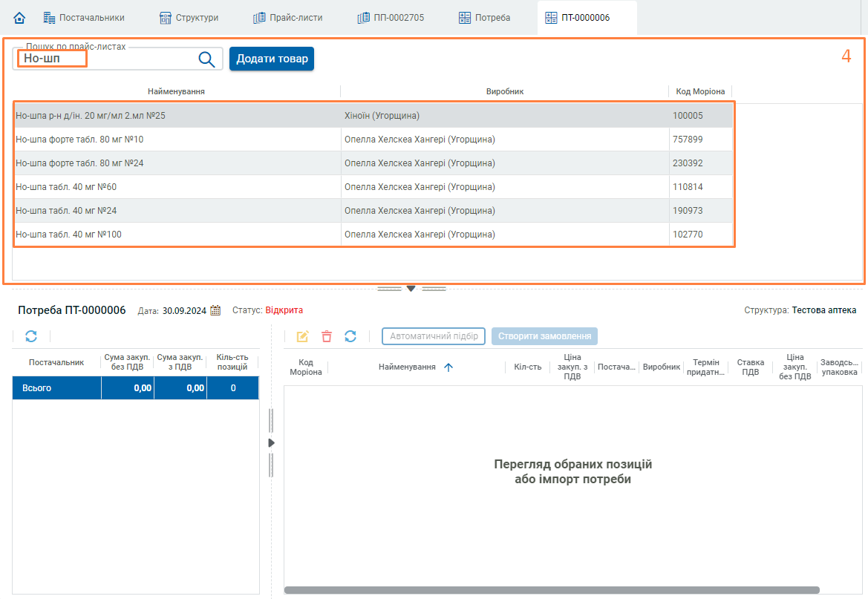This screenshot has width=868, height=599.
Task: Sort search results by Найменування header
Action: point(176,91)
